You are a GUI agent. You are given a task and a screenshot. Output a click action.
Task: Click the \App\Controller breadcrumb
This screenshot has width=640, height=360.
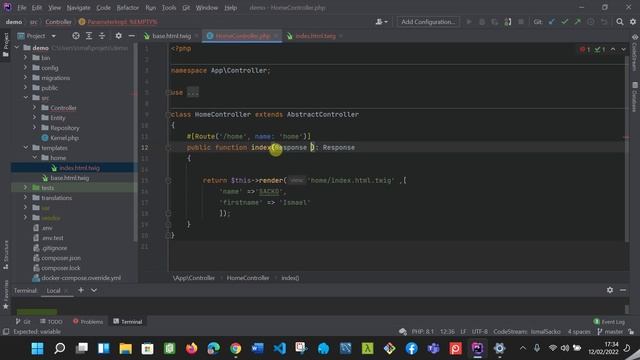coord(194,278)
